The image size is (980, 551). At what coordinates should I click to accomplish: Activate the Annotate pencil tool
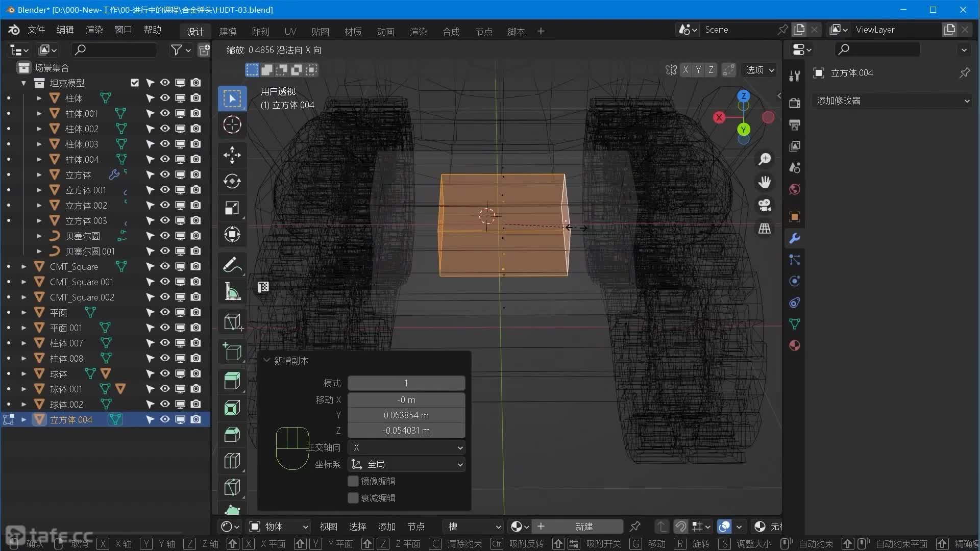[x=232, y=265]
